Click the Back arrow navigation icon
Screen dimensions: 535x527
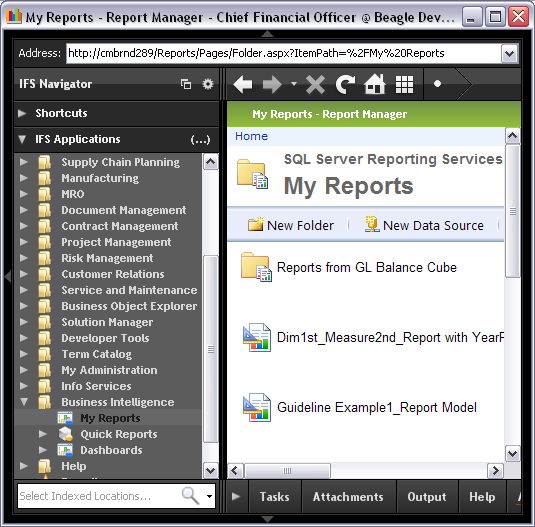tap(243, 84)
